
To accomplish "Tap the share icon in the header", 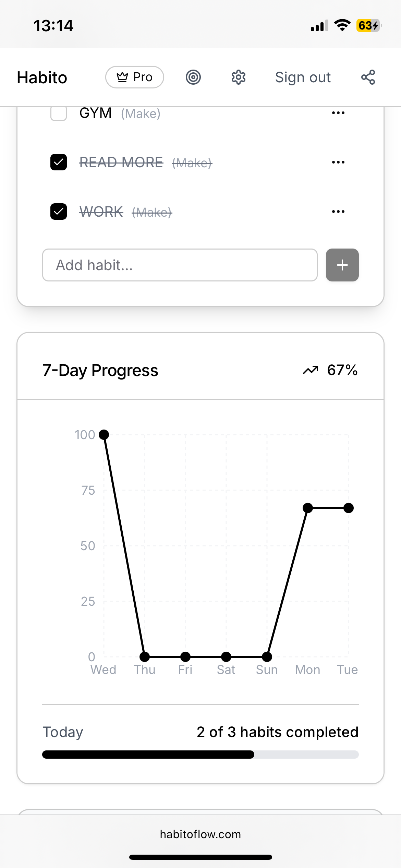I will click(x=368, y=77).
